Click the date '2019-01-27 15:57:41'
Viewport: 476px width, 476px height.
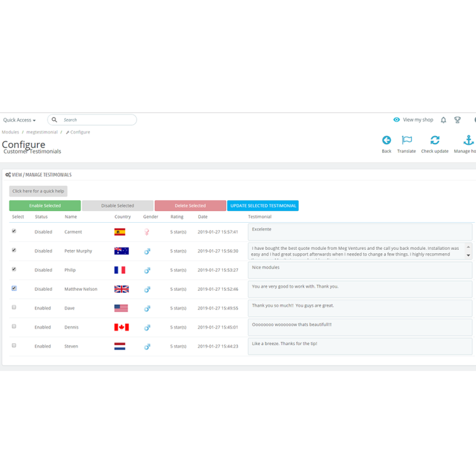point(218,232)
